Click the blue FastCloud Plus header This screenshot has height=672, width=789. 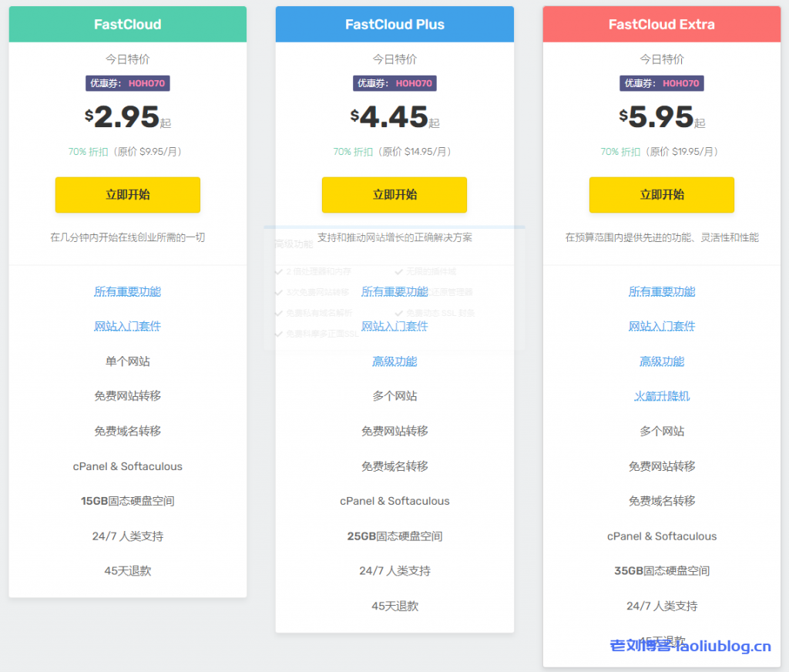pos(394,25)
